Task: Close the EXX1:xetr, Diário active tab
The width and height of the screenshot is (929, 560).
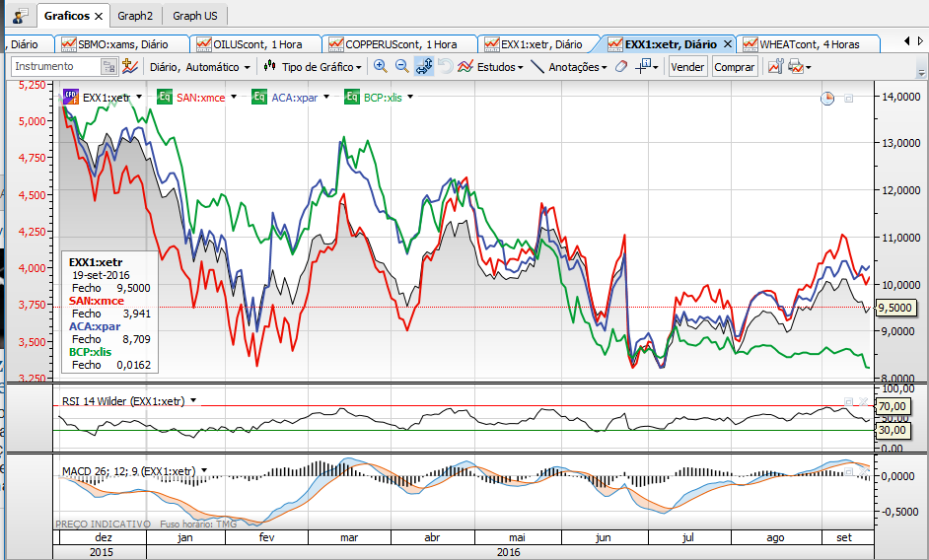Action: pos(728,44)
